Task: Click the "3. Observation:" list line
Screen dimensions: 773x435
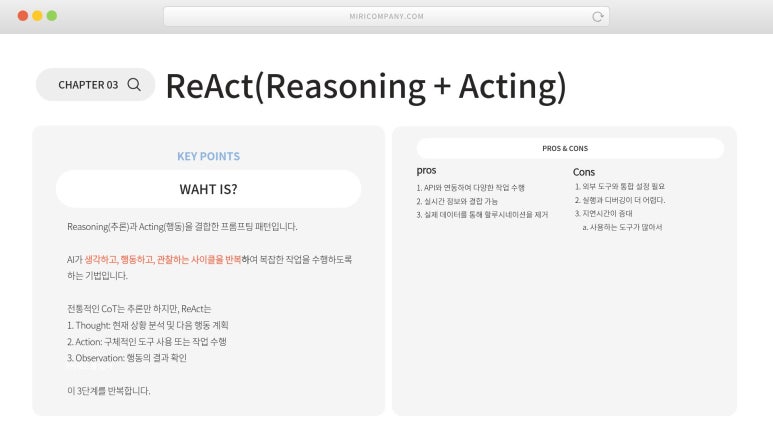Action: tap(127, 358)
